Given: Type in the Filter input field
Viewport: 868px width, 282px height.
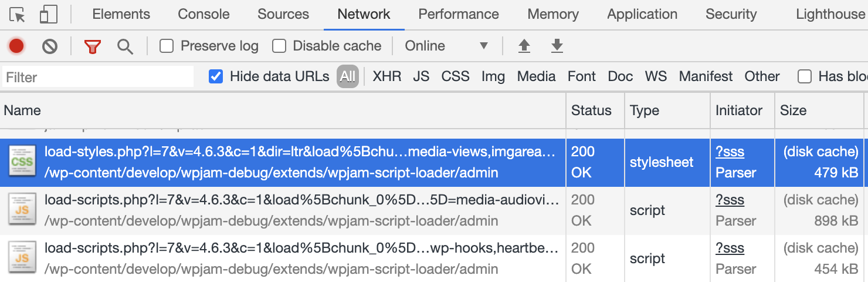Looking at the screenshot, I should (98, 77).
